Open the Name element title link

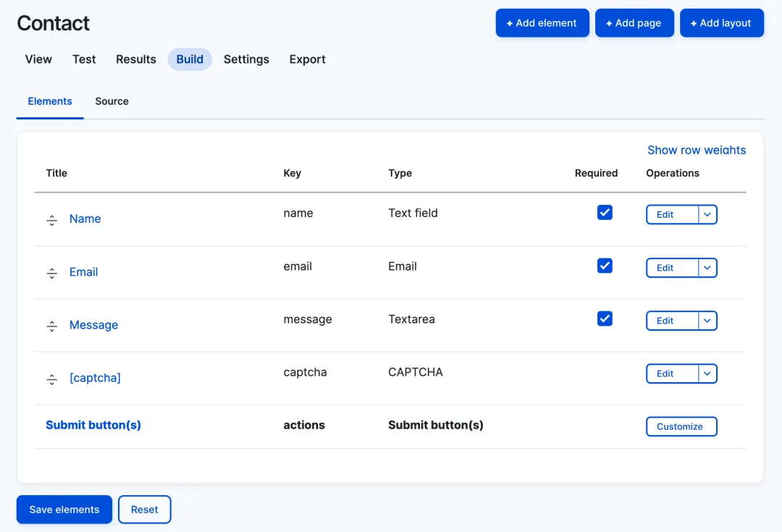[x=85, y=219]
